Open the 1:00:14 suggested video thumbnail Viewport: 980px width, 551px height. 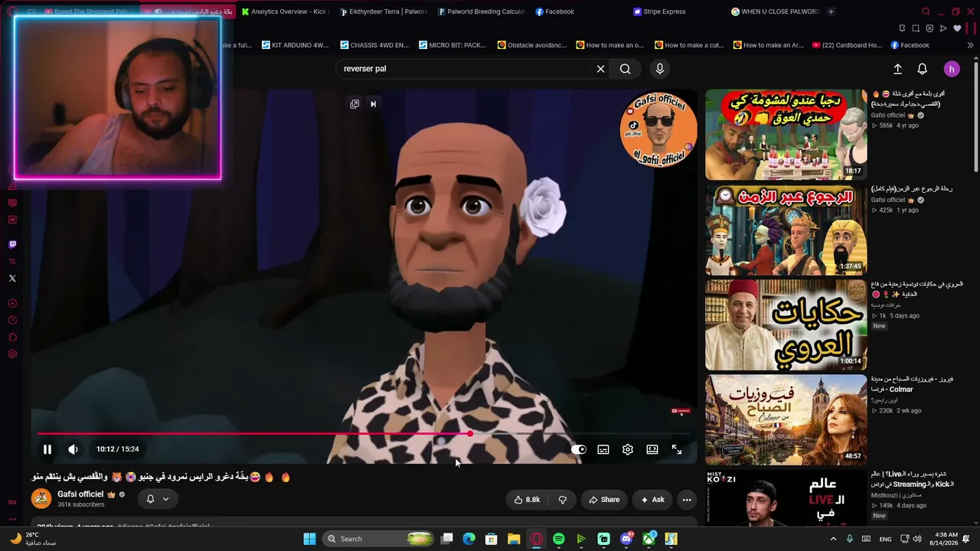pos(786,324)
